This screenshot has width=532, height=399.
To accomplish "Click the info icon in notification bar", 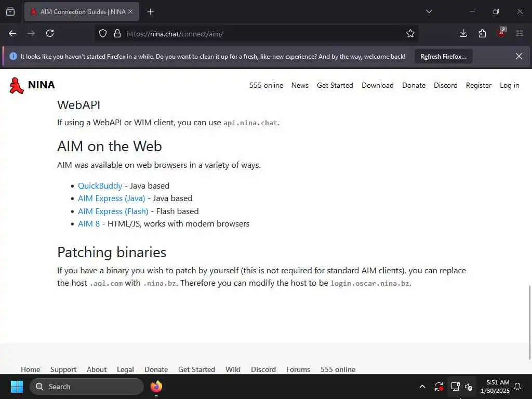I will [13, 56].
